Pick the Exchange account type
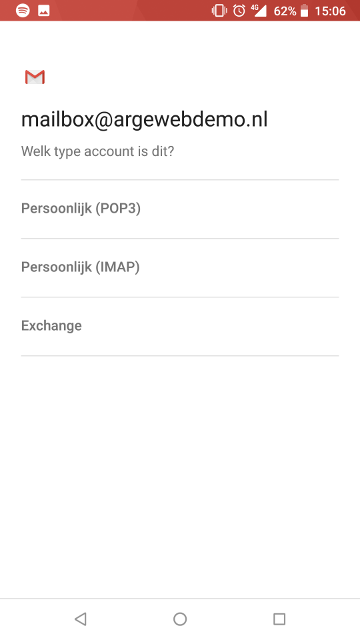 [x=180, y=326]
